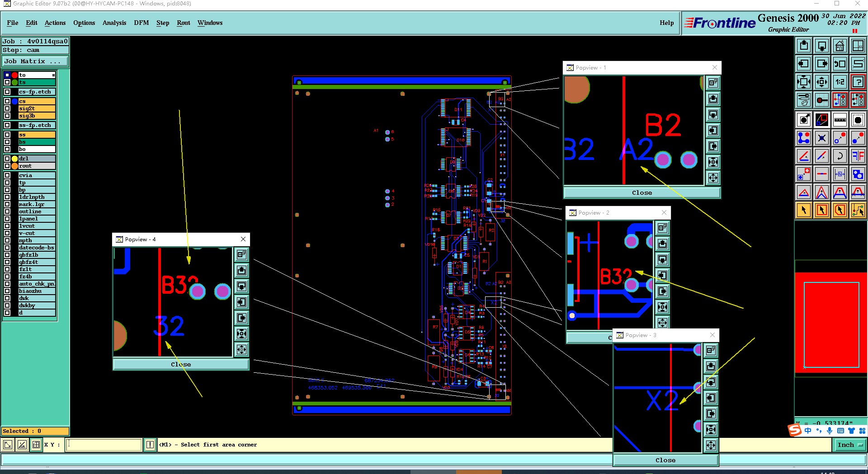Screen dimensions: 868x474
Task: Click the Selected : 0 status box
Action: tap(35, 431)
